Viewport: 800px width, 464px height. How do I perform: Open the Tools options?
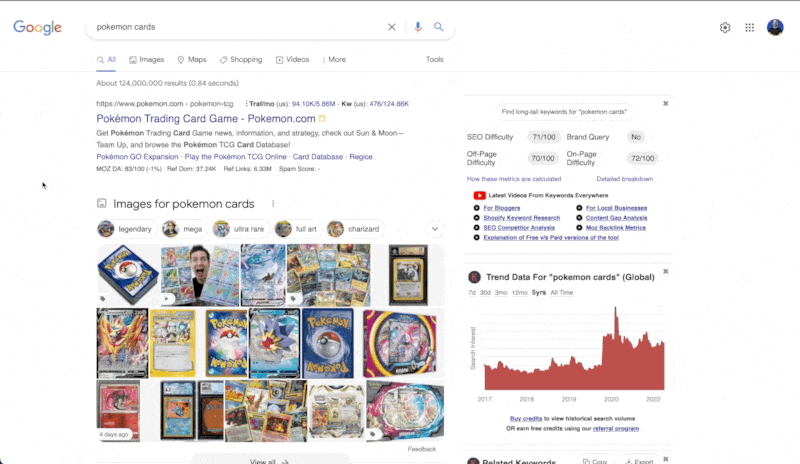[x=435, y=60]
